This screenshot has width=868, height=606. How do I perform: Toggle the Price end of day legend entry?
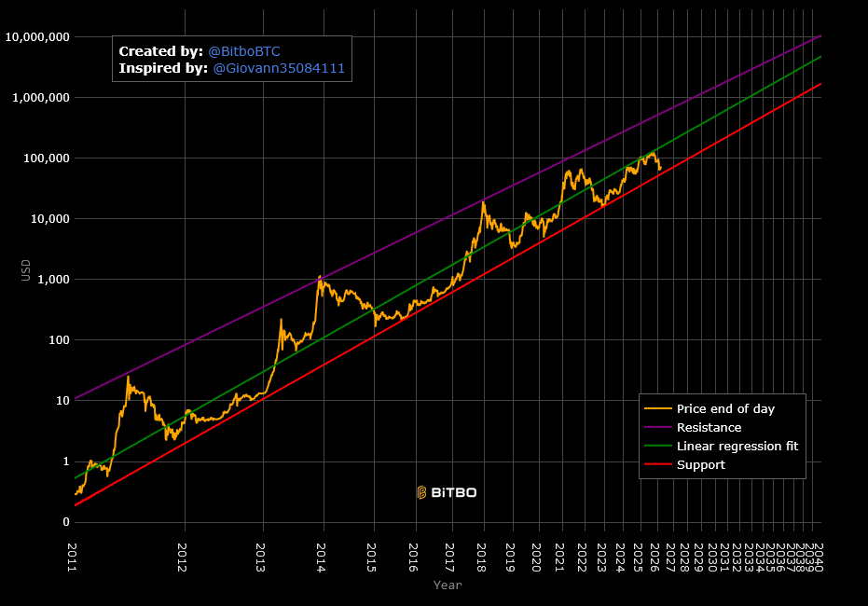coord(724,408)
